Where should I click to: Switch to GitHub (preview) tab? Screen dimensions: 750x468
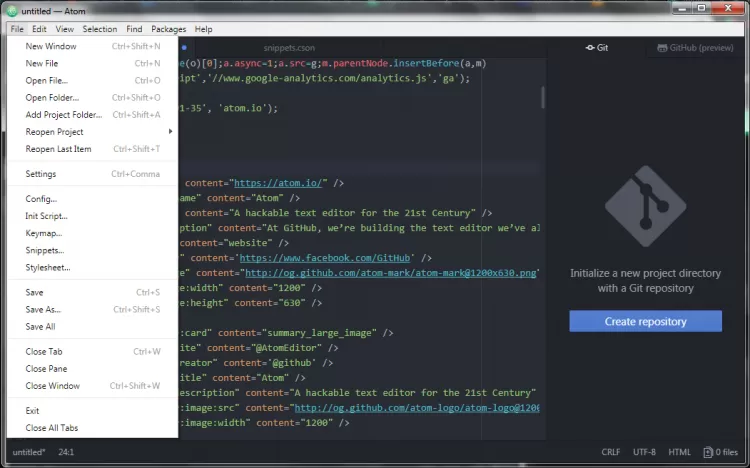pyautogui.click(x=695, y=48)
